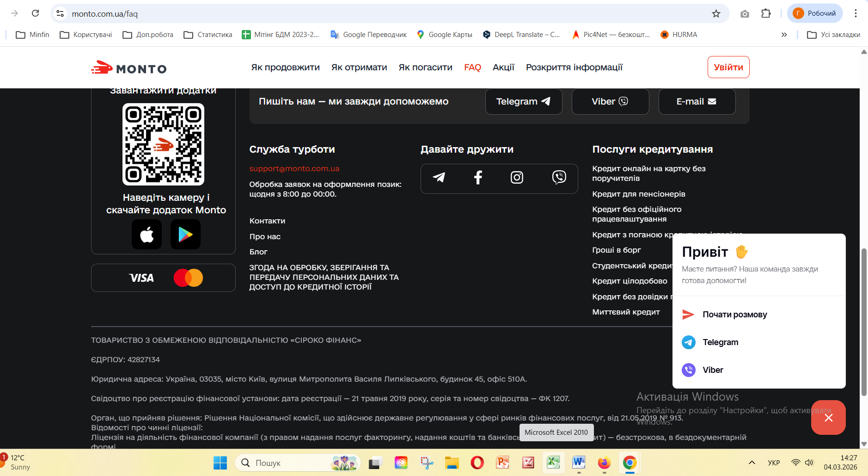
Task: Show hidden system tray icons
Action: click(x=752, y=463)
